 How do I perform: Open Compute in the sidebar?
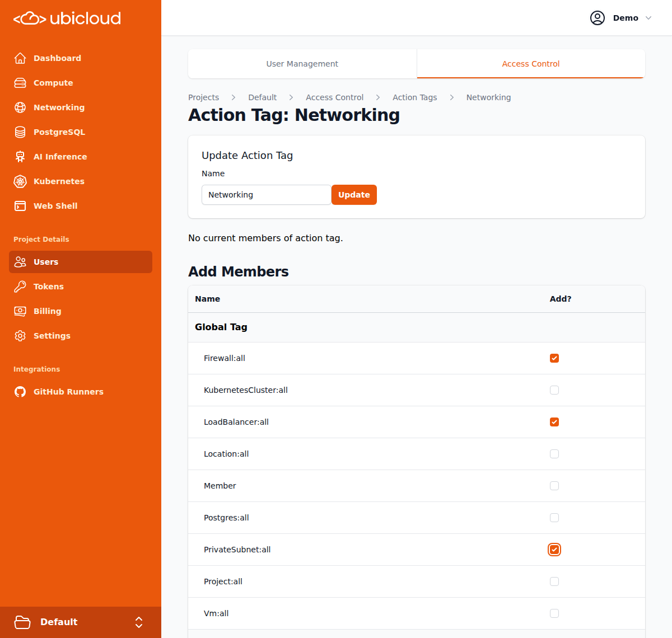point(81,83)
